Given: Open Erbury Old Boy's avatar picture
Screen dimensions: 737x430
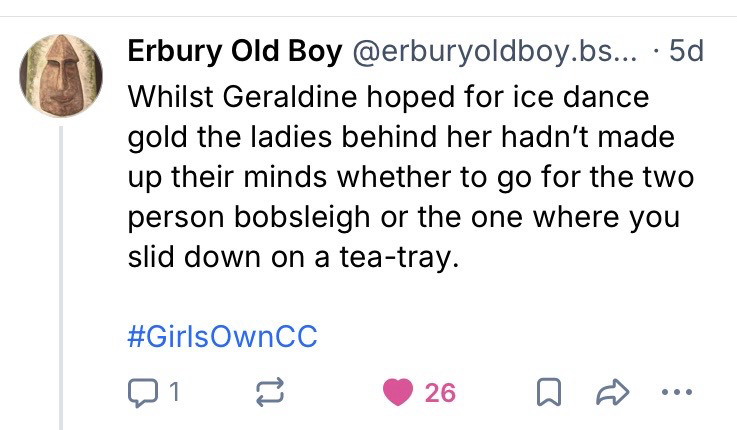Looking at the screenshot, I should pyautogui.click(x=61, y=77).
